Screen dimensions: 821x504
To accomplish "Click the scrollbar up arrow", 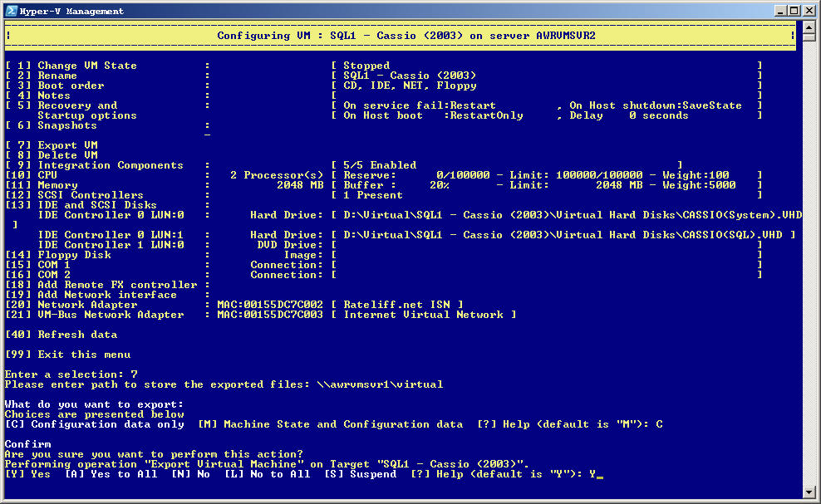I will click(809, 27).
